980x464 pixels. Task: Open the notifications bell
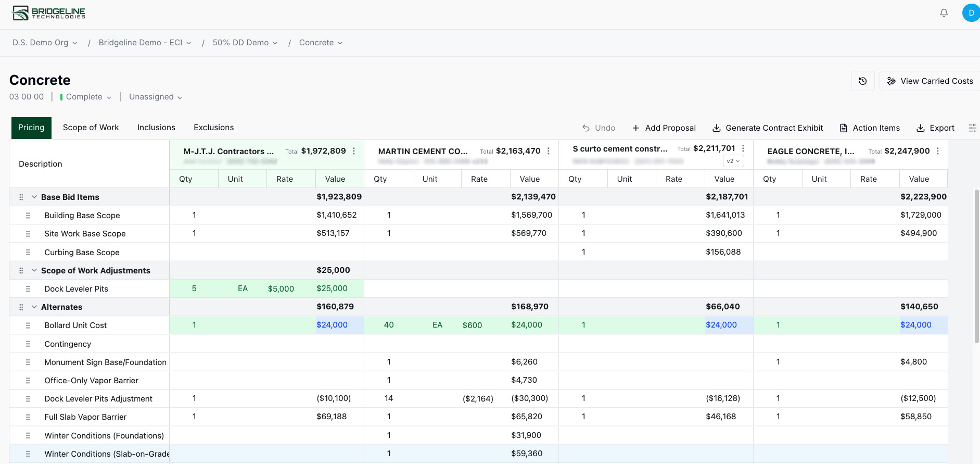click(944, 13)
